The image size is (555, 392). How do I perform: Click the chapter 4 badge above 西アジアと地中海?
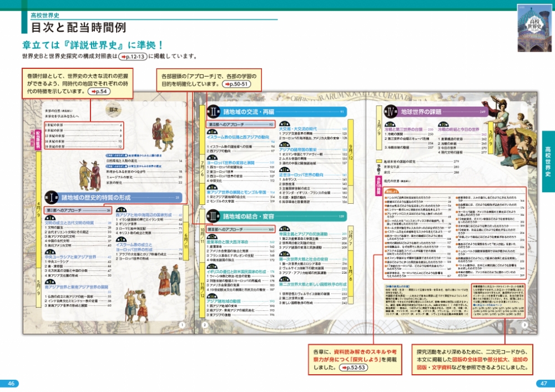(121, 210)
